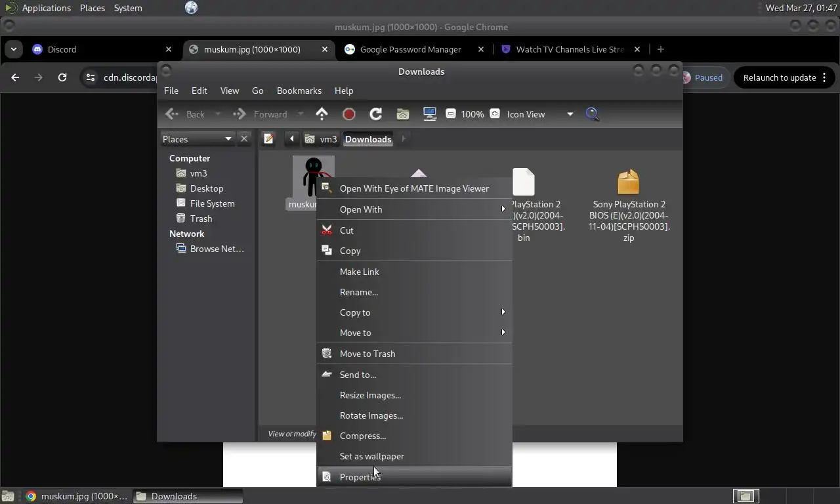Image resolution: width=840 pixels, height=504 pixels.
Task: Expand the Copy to submenu
Action: click(x=414, y=312)
